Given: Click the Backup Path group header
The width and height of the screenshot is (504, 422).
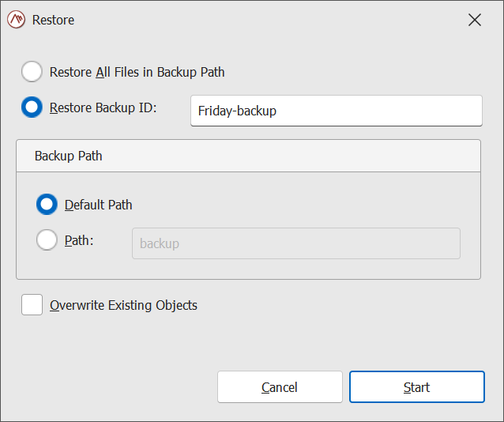Looking at the screenshot, I should (x=249, y=156).
